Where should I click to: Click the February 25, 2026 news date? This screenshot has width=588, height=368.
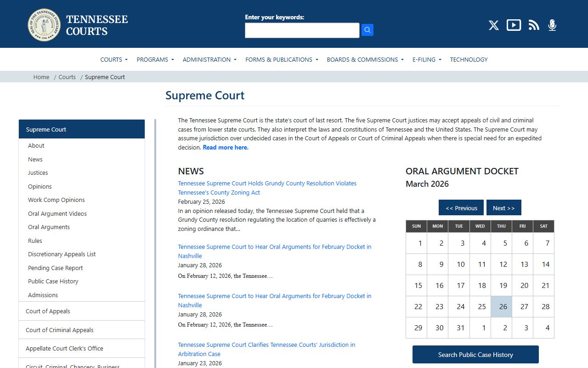point(202,201)
